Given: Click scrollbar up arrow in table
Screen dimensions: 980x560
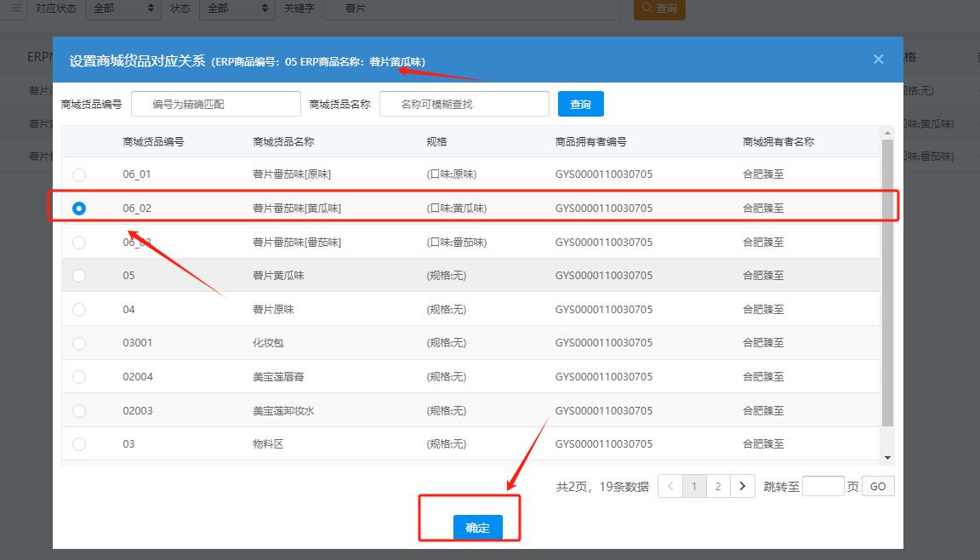Looking at the screenshot, I should pos(887,133).
